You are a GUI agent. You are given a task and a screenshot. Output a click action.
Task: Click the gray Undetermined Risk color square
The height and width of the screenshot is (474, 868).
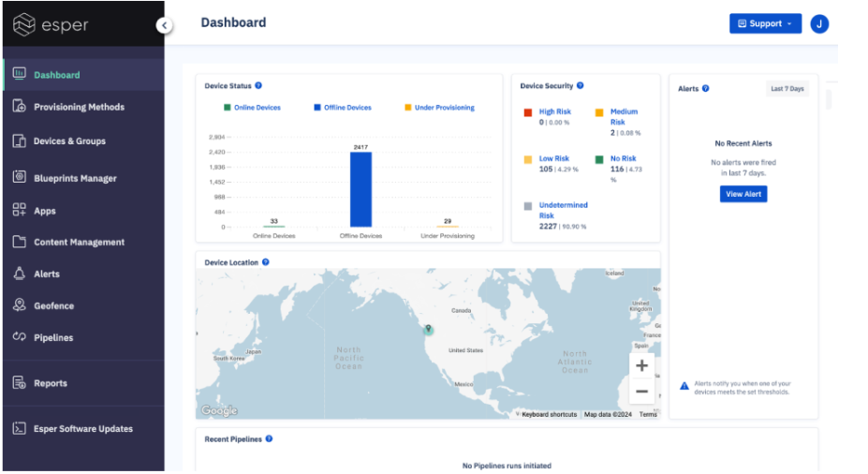528,206
